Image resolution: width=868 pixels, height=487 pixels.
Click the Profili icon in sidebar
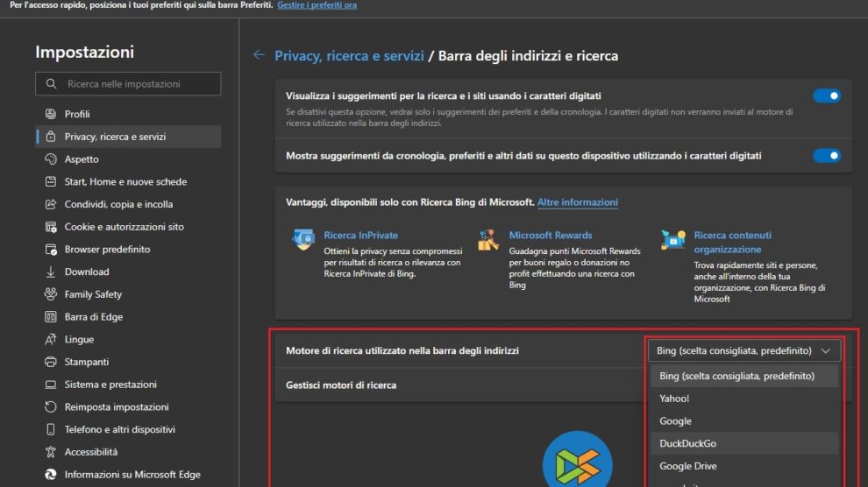click(50, 114)
